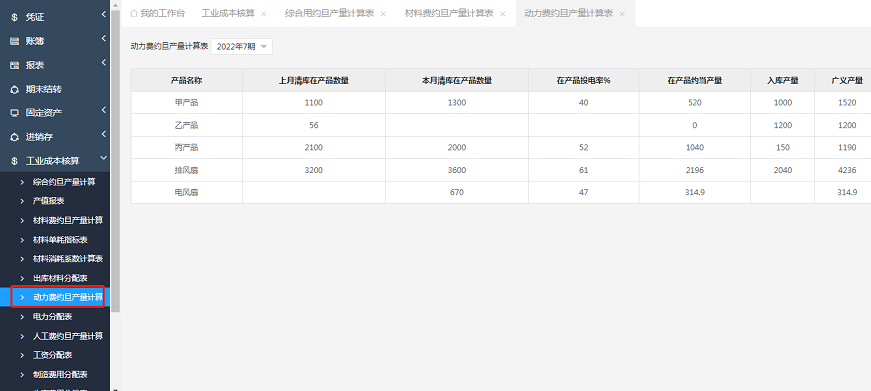Close the 动力费 calculation table tab

click(x=622, y=14)
